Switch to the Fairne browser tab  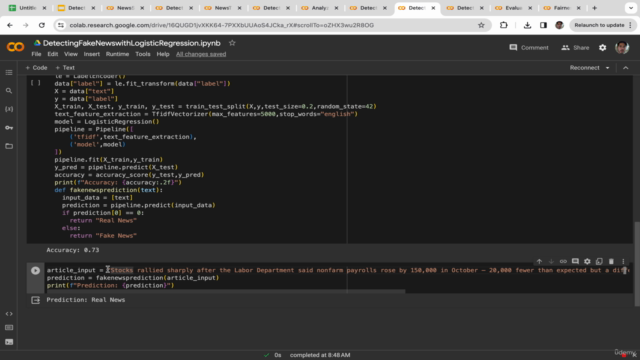(562, 8)
